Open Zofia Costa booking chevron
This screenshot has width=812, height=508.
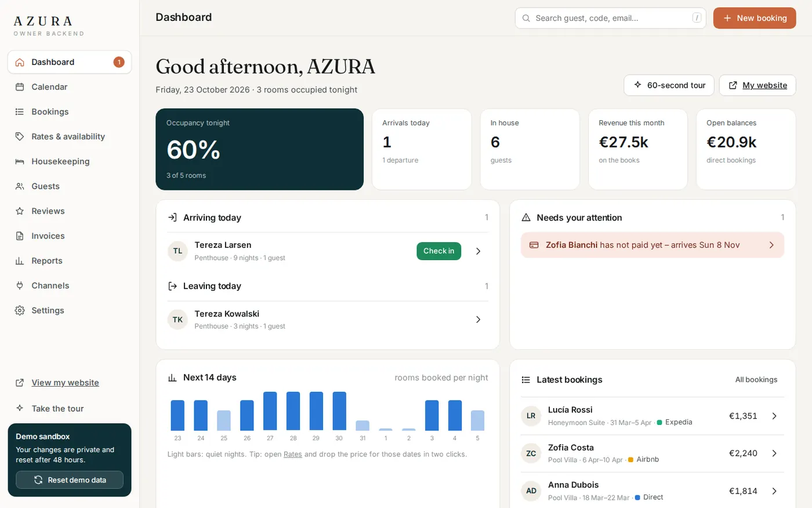(x=774, y=453)
